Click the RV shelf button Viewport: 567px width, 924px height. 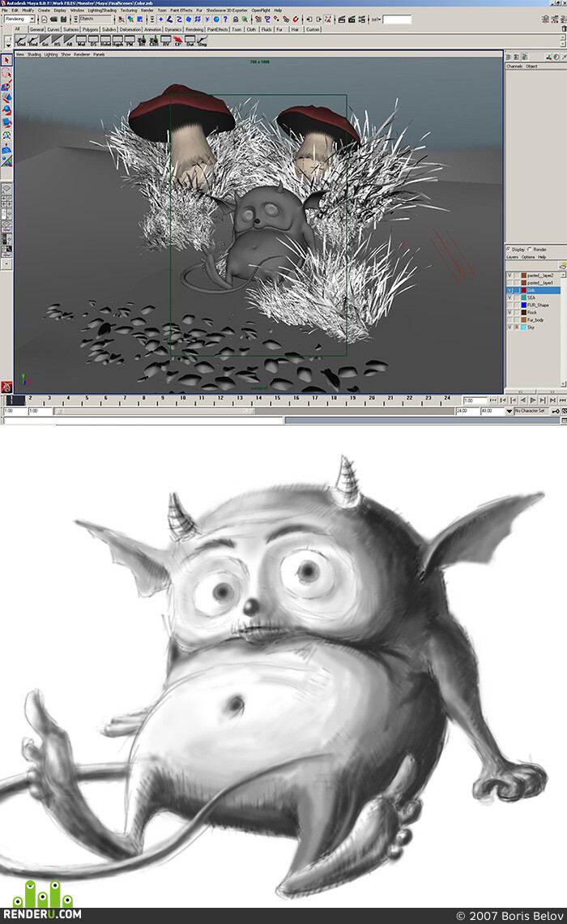pos(165,41)
